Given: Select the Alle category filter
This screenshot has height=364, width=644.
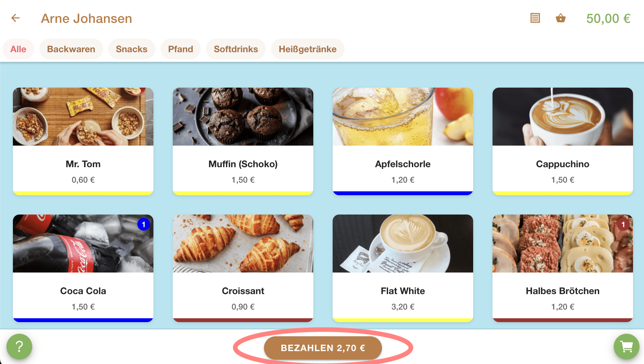Looking at the screenshot, I should click(18, 49).
